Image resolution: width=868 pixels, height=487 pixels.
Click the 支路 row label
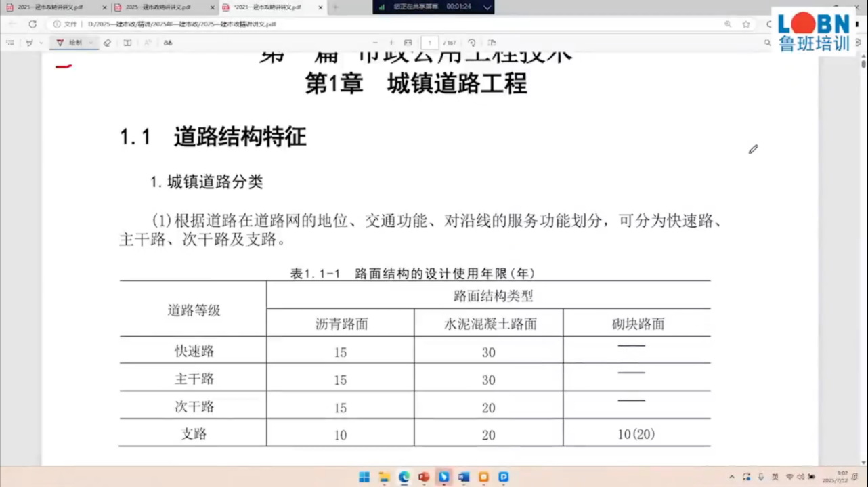194,433
